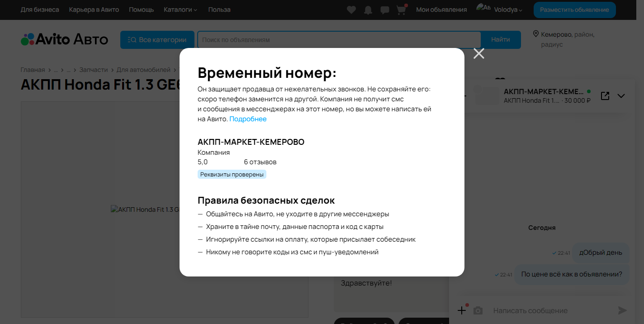Click the camera icon in chat input
The width and height of the screenshot is (644, 324).
point(478,310)
